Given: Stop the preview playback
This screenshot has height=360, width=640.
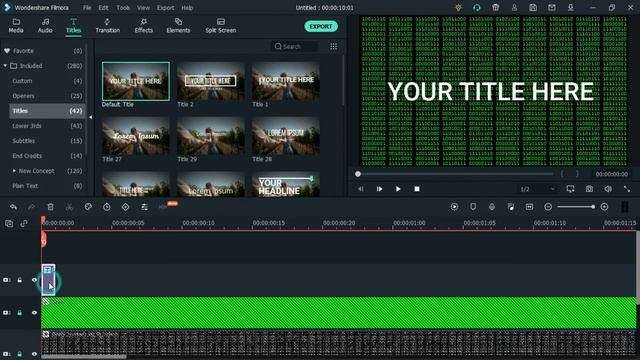Looking at the screenshot, I should (417, 189).
